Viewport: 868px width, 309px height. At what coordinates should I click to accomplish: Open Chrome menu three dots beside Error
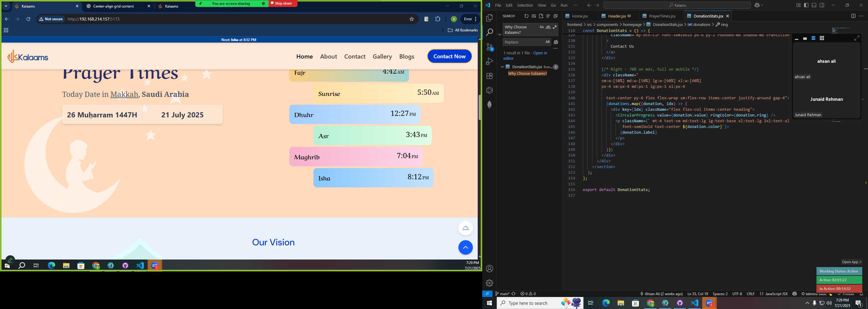[476, 19]
